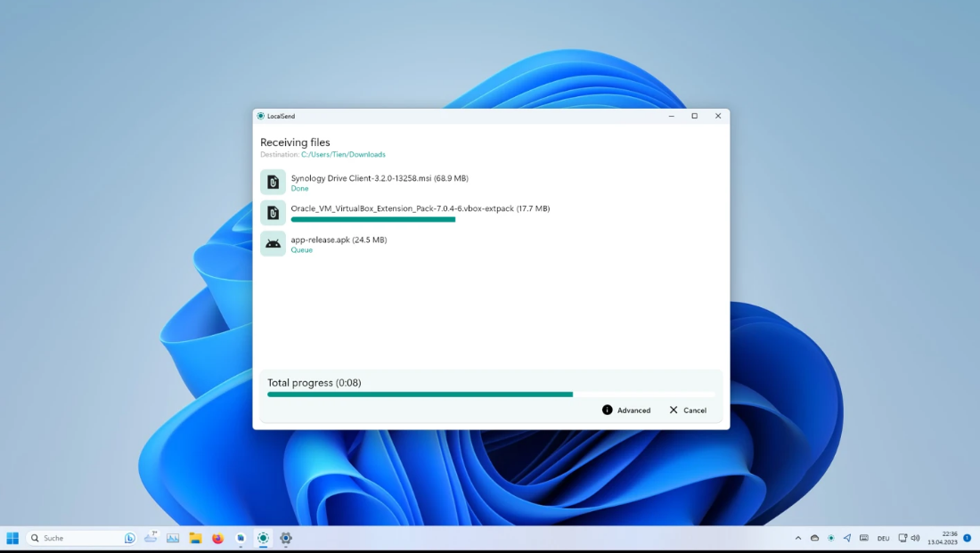
Task: Click the Receiving files heading
Action: 295,142
